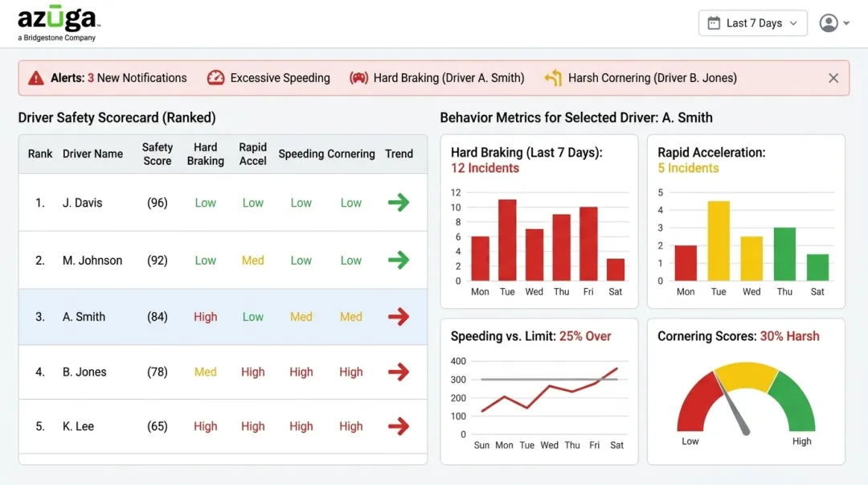Open the Last 7 Days date range dropdown
Screen dimensions: 868x485
752,23
